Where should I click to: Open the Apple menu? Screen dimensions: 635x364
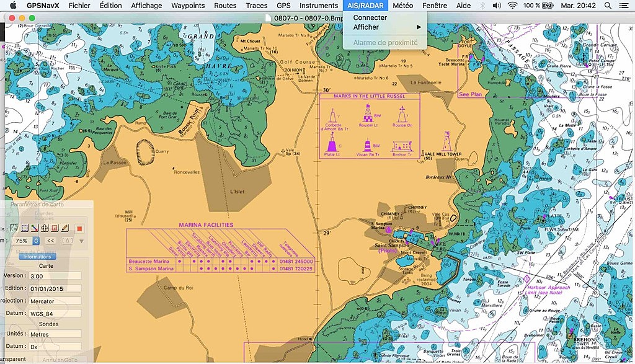tap(13, 6)
